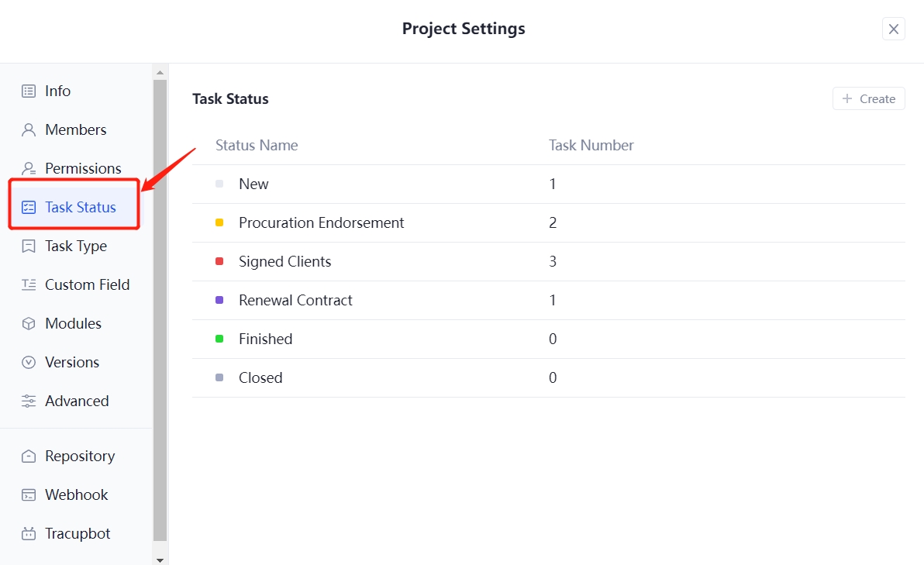
Task: Open the Task Status menu item
Action: (x=80, y=207)
